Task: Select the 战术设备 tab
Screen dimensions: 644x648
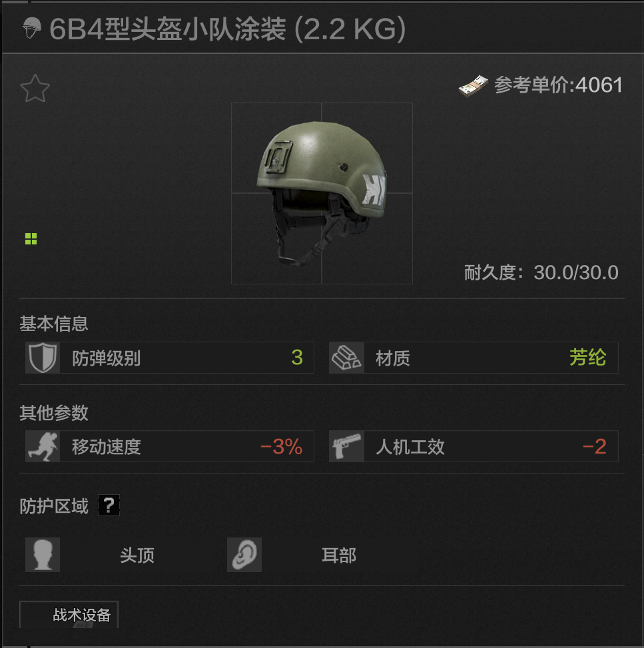Action: pyautogui.click(x=69, y=615)
